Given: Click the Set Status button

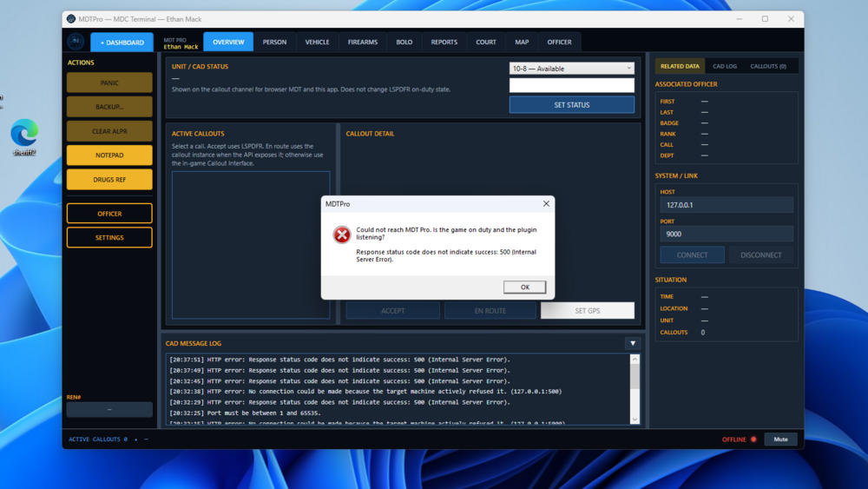Looking at the screenshot, I should (x=571, y=105).
